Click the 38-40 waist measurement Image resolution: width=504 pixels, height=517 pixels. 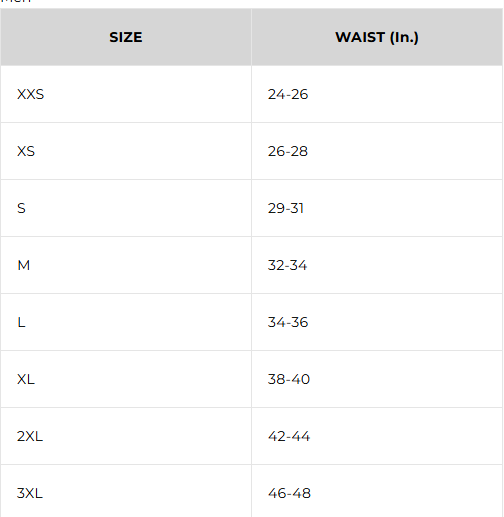(x=289, y=379)
